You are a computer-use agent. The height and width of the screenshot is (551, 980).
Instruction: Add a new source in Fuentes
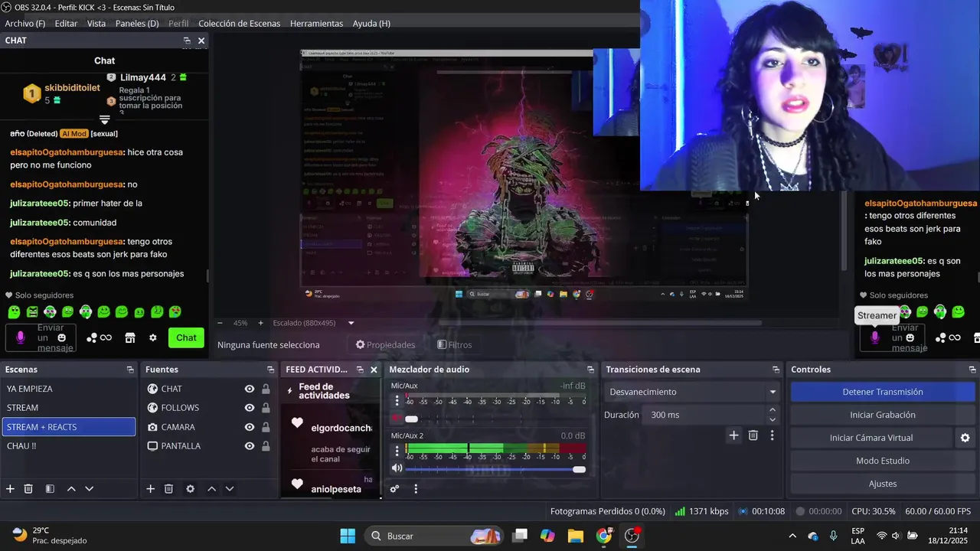(x=151, y=489)
